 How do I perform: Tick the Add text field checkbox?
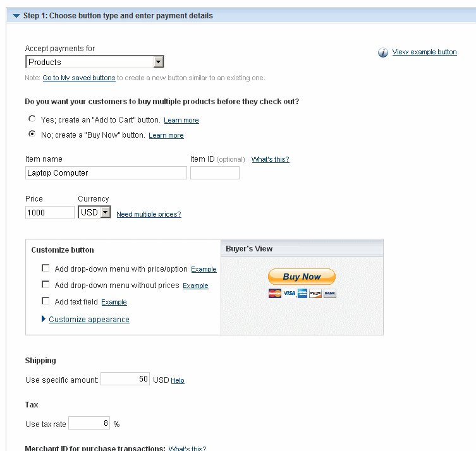pyautogui.click(x=46, y=301)
